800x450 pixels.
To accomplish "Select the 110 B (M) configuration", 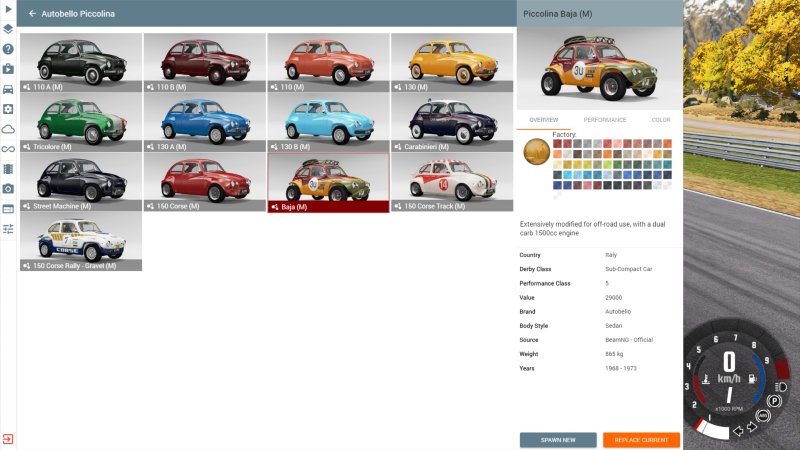I will (x=205, y=63).
